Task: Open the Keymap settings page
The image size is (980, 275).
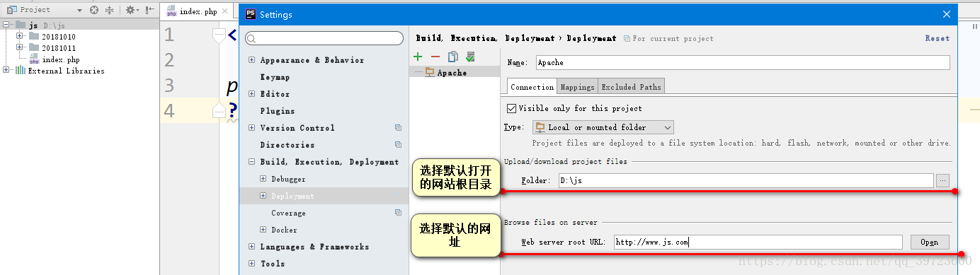Action: (x=275, y=77)
